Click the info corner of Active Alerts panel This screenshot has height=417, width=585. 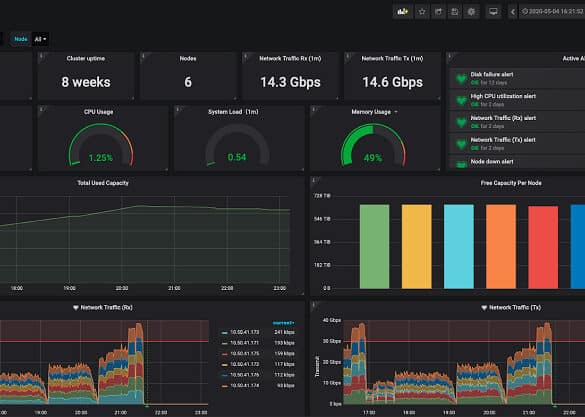point(450,56)
